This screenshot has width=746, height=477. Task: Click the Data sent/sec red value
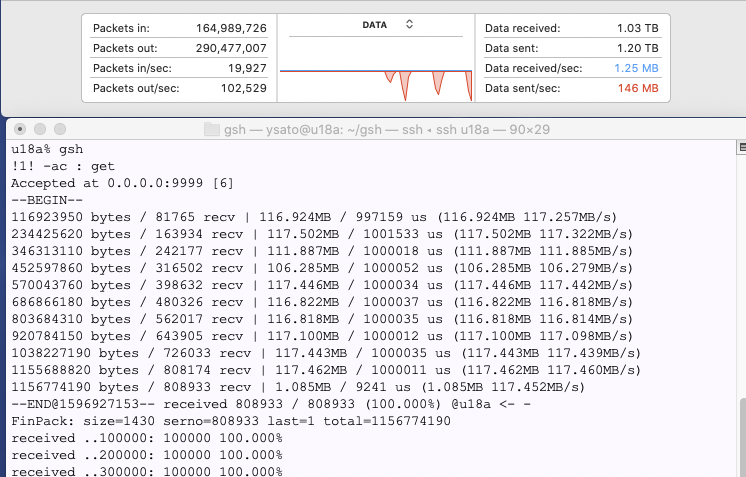click(x=638, y=88)
